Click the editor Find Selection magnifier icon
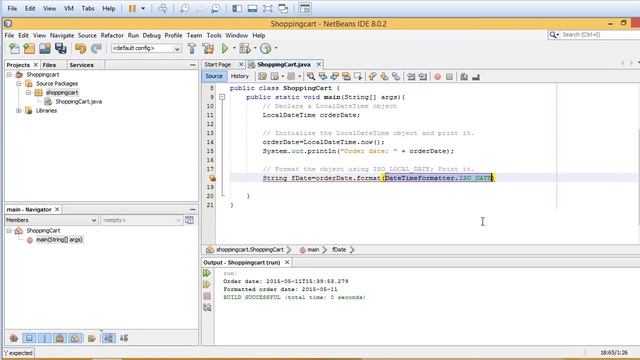Image resolution: width=640 pixels, height=360 pixels. coord(311,76)
